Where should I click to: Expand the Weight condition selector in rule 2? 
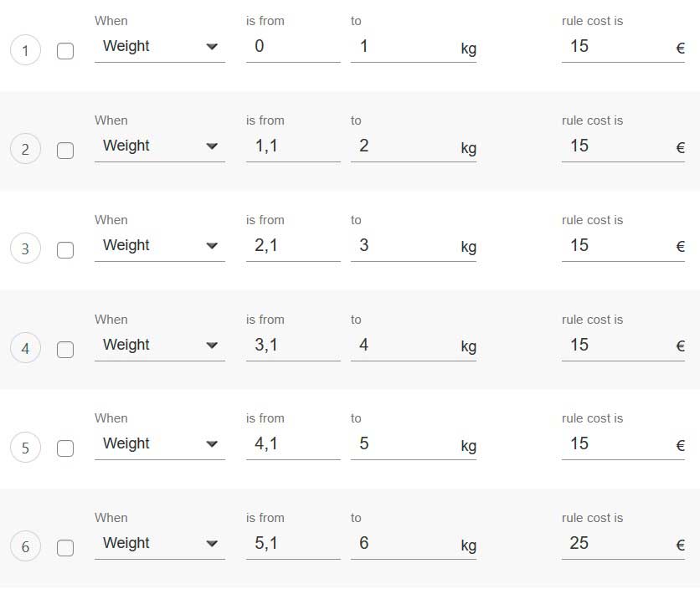pos(159,146)
